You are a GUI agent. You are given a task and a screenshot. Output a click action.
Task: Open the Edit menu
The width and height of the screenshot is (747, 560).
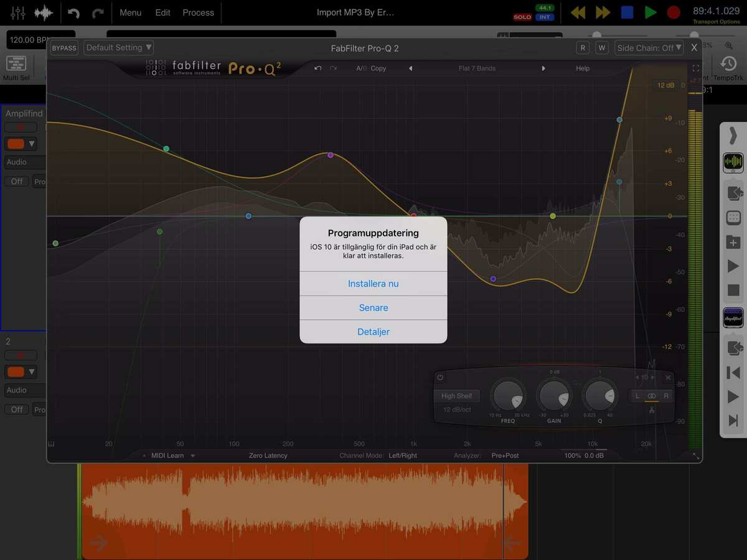[x=162, y=12]
